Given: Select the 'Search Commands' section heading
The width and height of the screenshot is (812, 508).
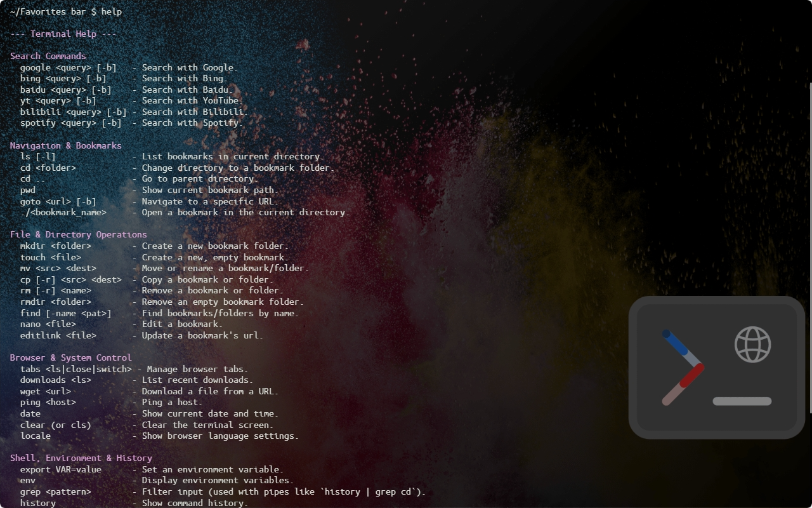Looking at the screenshot, I should 48,56.
